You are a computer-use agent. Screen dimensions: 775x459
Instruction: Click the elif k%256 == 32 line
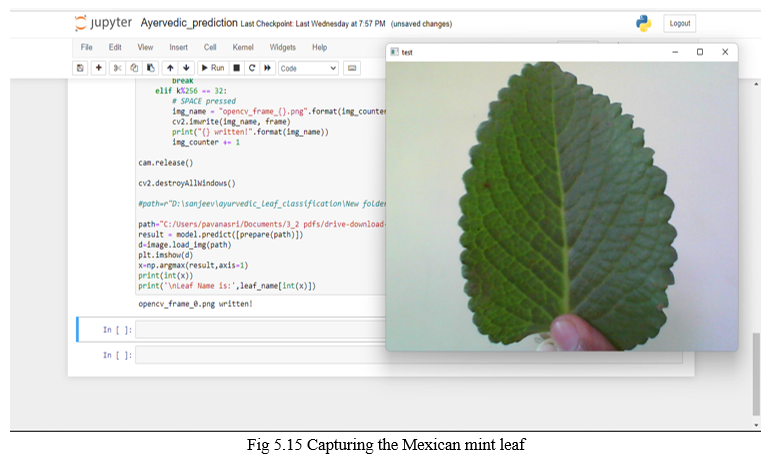click(x=191, y=91)
